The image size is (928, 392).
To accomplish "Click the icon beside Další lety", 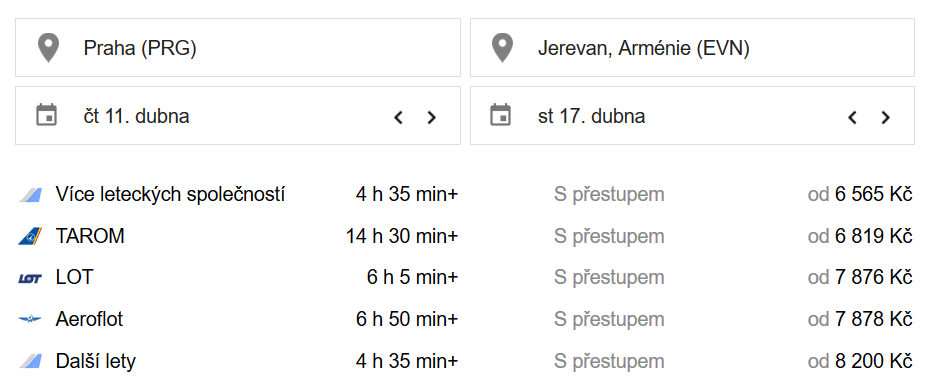I will pyautogui.click(x=30, y=361).
